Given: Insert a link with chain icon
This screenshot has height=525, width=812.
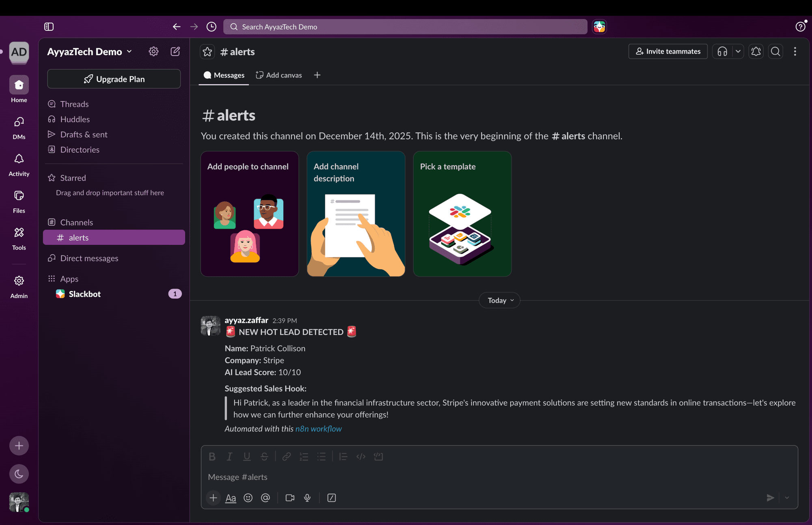Looking at the screenshot, I should 287,457.
